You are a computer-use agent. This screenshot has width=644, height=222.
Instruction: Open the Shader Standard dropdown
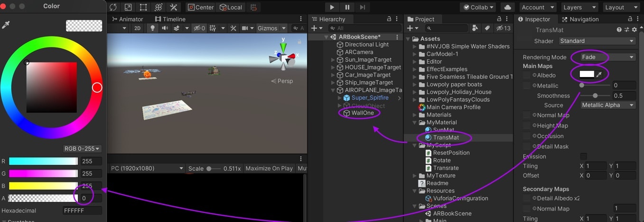pyautogui.click(x=597, y=41)
